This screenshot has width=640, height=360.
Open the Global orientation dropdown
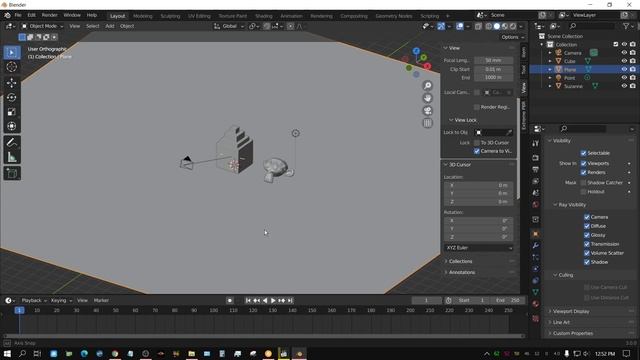click(229, 26)
